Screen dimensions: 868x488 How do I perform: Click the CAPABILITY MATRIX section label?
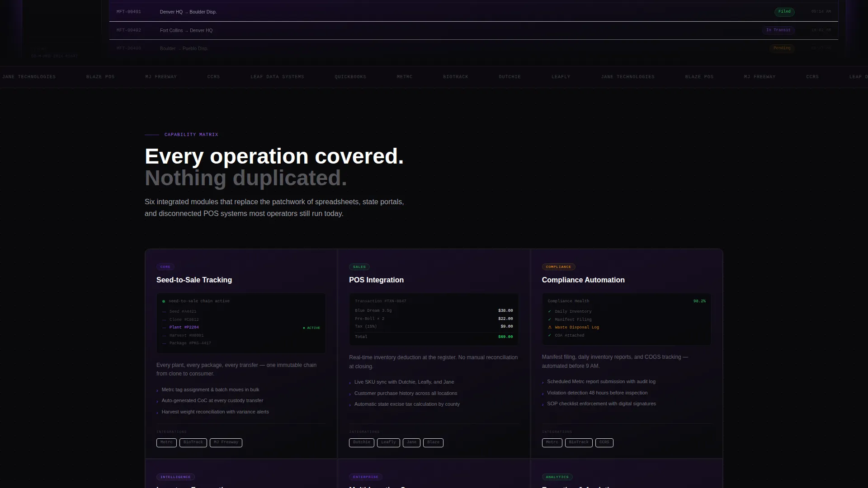click(x=191, y=135)
